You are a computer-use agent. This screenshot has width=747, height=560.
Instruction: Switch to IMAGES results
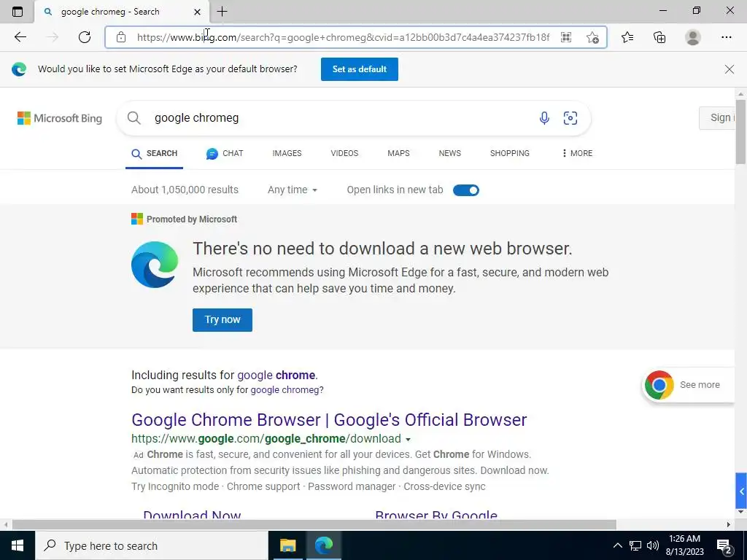287,153
